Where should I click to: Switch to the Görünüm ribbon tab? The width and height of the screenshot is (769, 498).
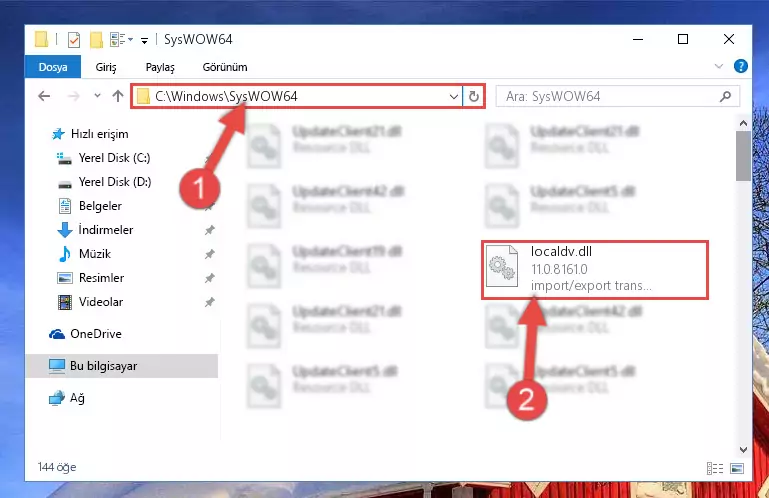pyautogui.click(x=225, y=67)
